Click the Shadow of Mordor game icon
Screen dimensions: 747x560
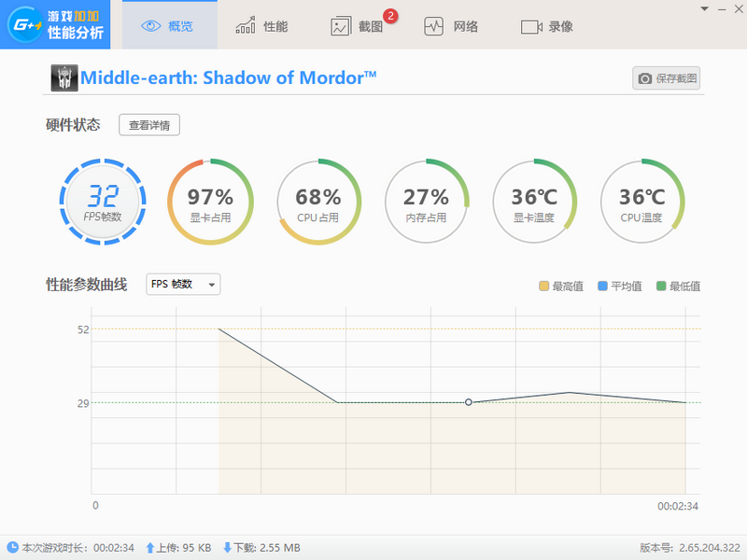click(x=64, y=77)
